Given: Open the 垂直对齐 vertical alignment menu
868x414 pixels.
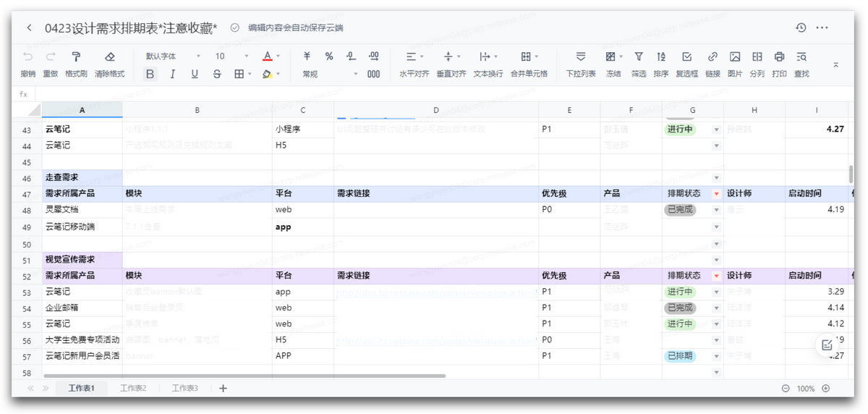Looking at the screenshot, I should (x=451, y=64).
